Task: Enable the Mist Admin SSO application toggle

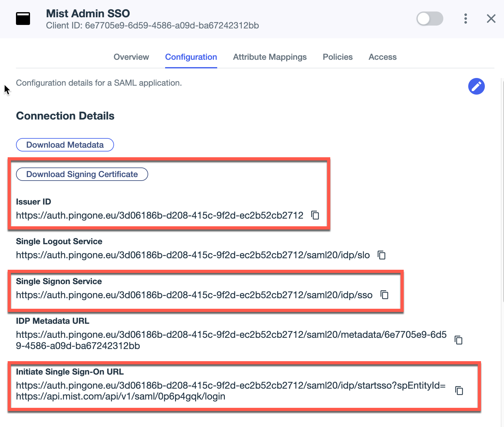Action: click(430, 19)
